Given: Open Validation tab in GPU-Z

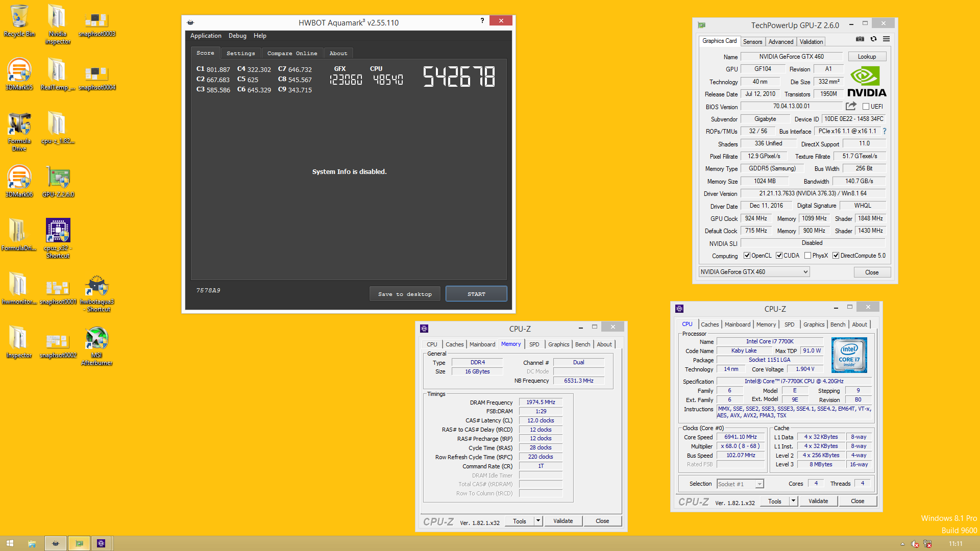Looking at the screenshot, I should 811,42.
